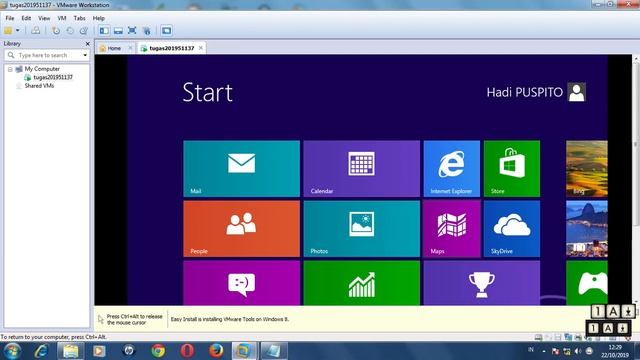Open the SkyDrive tile
This screenshot has width=640, height=360.
point(512,229)
